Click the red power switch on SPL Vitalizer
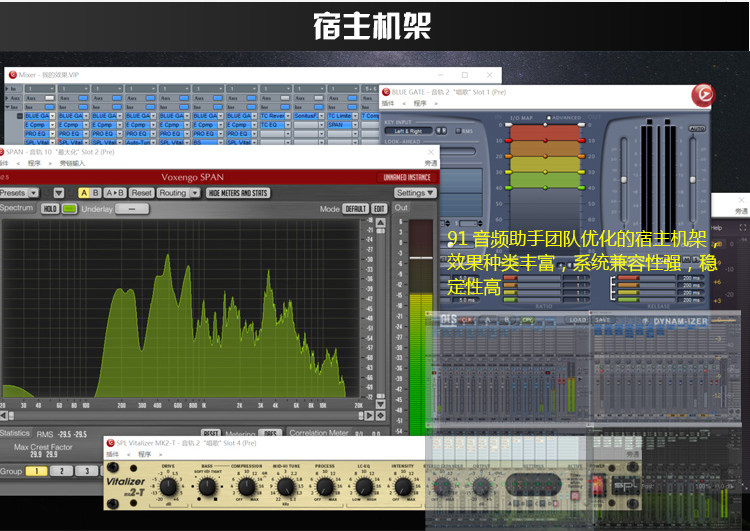Screen dimensions: 750x531 [x=598, y=485]
